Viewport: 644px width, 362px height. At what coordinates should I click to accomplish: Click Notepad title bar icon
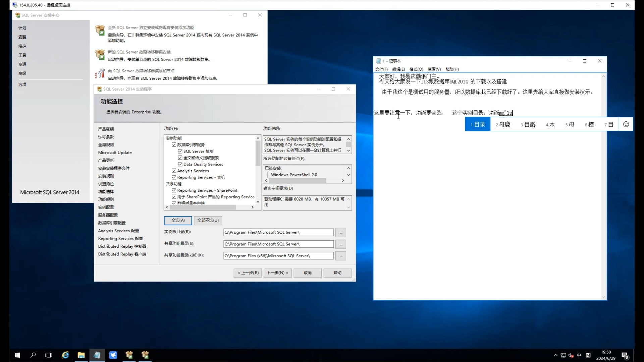pyautogui.click(x=379, y=61)
